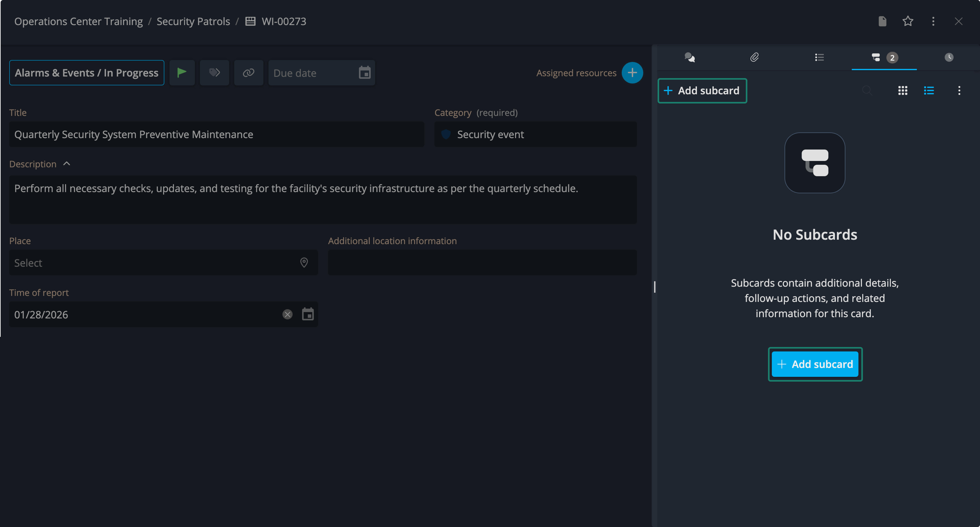Switch subcards to list view
This screenshot has width=980, height=527.
(929, 91)
